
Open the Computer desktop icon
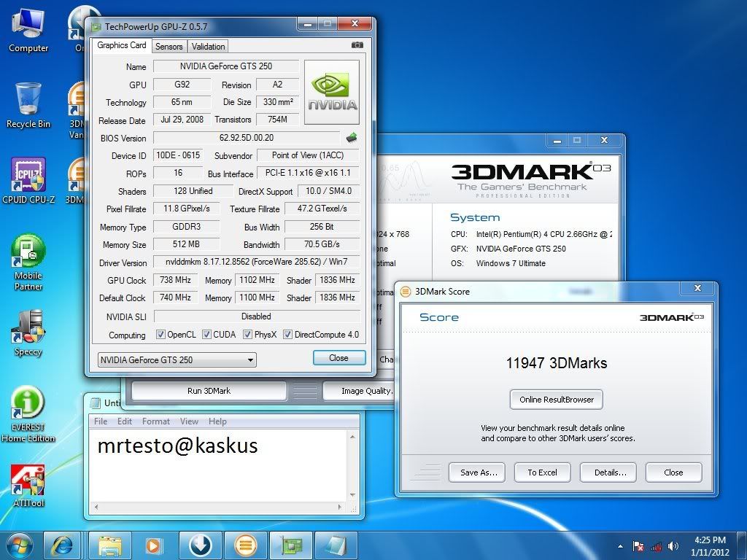[x=28, y=31]
